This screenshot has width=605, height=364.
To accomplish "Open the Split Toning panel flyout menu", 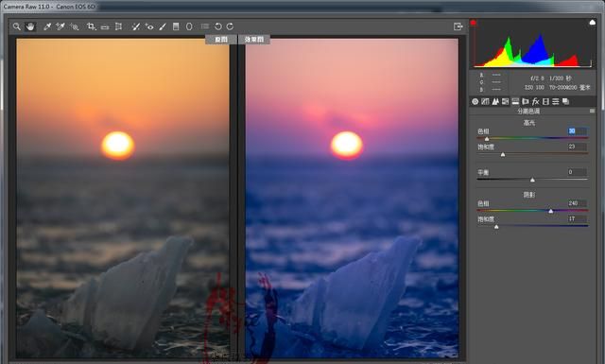I will [x=593, y=112].
